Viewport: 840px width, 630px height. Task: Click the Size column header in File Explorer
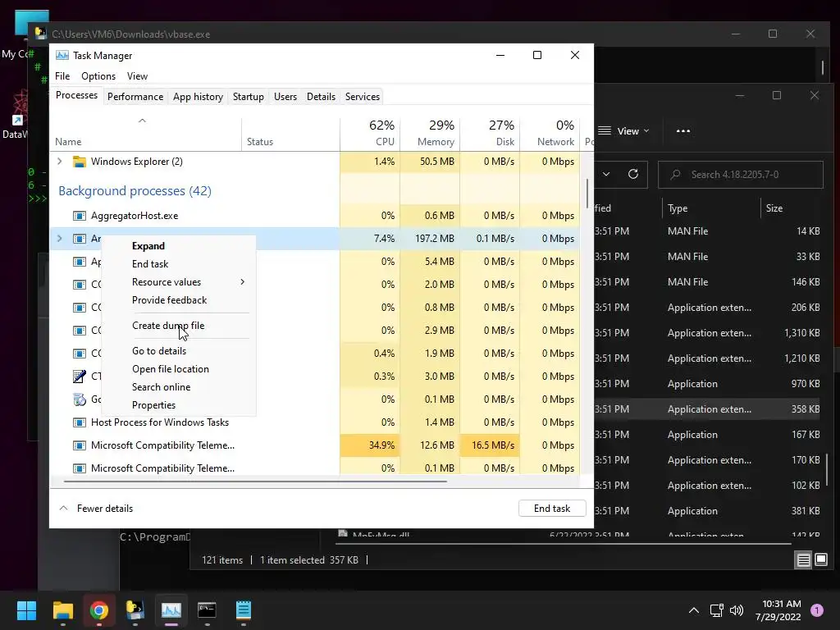tap(792, 208)
